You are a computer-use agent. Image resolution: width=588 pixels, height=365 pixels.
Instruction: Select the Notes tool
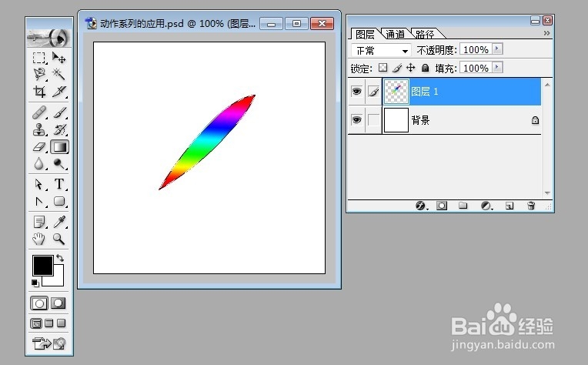[x=39, y=222]
